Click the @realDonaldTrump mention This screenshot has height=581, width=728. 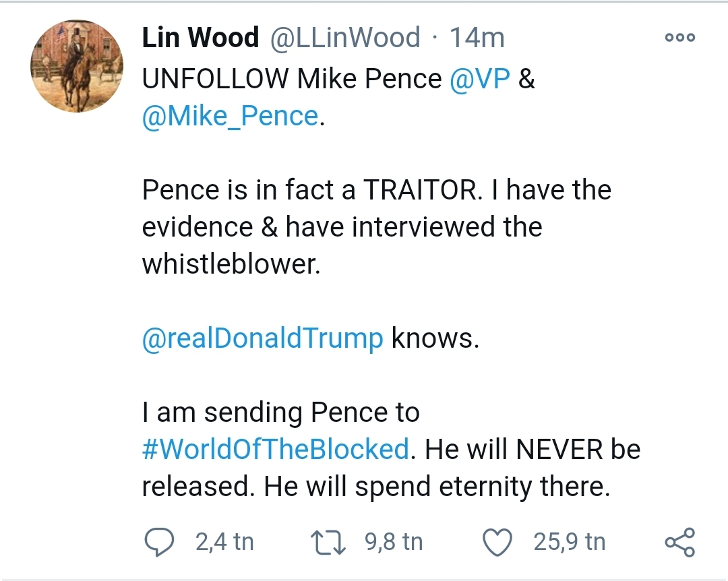262,338
